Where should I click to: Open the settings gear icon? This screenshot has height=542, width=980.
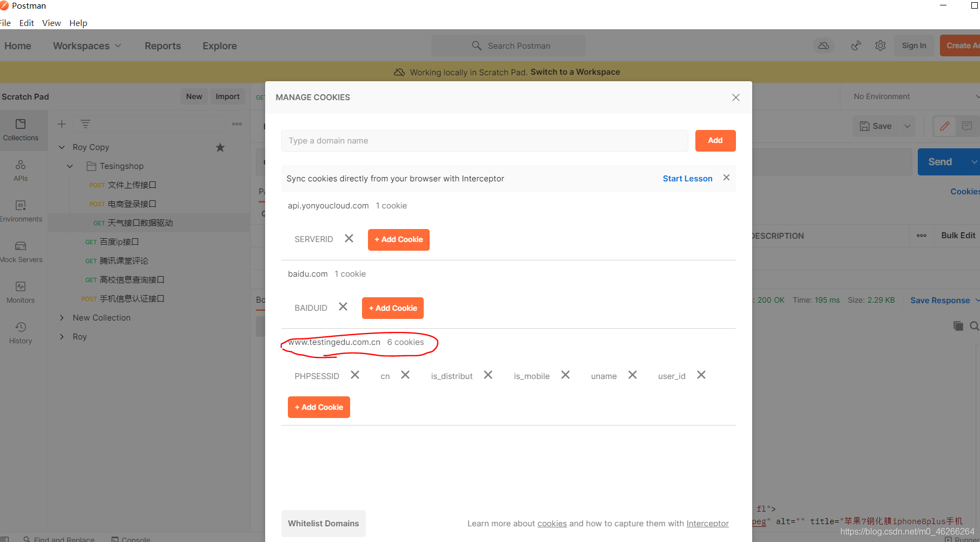click(x=880, y=45)
